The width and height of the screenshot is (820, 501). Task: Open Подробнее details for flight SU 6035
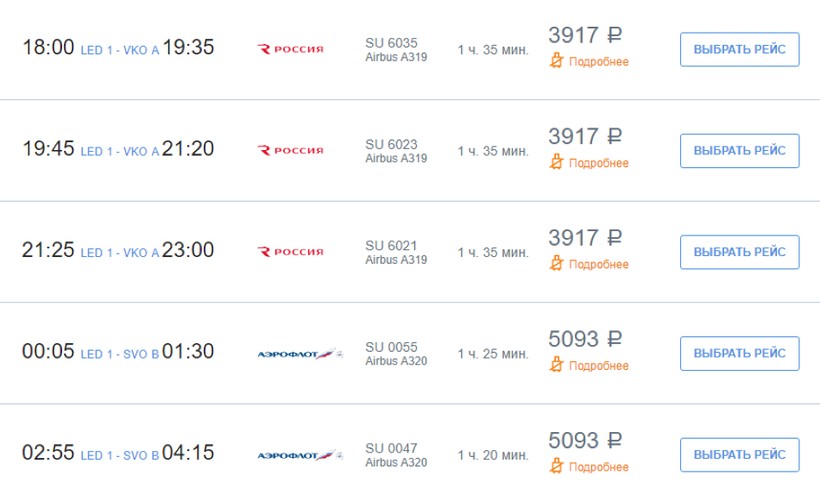[x=598, y=62]
